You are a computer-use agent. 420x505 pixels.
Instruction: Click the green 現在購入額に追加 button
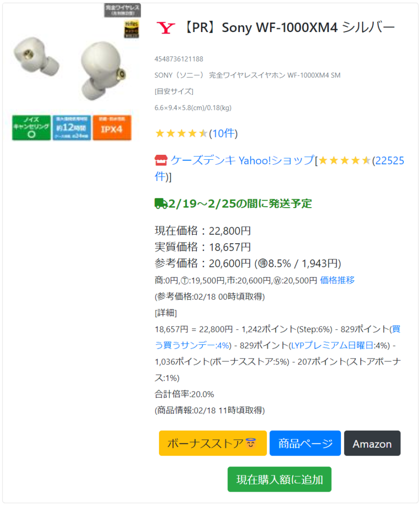pyautogui.click(x=279, y=479)
